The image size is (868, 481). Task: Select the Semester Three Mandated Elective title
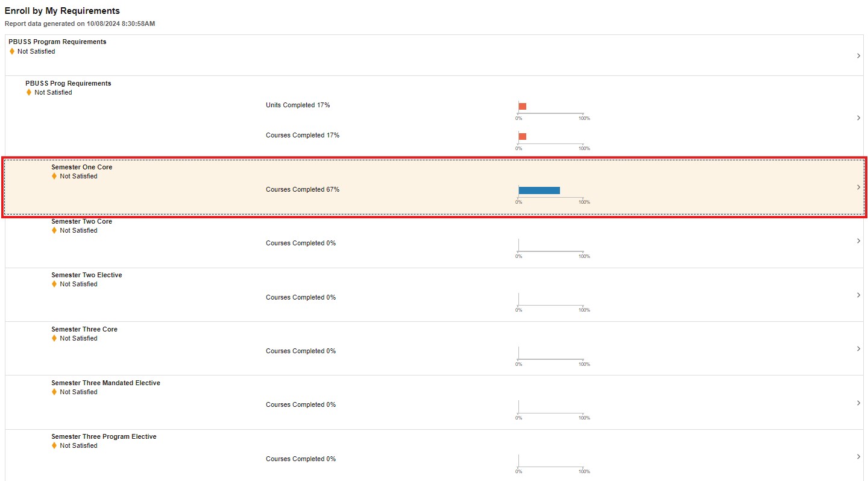pos(105,383)
